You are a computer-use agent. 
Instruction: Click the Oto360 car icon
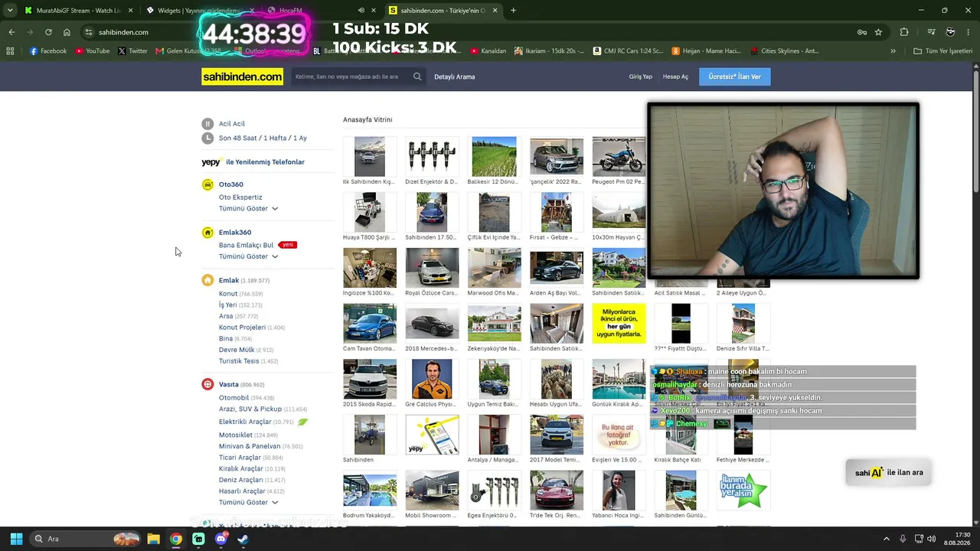(207, 184)
